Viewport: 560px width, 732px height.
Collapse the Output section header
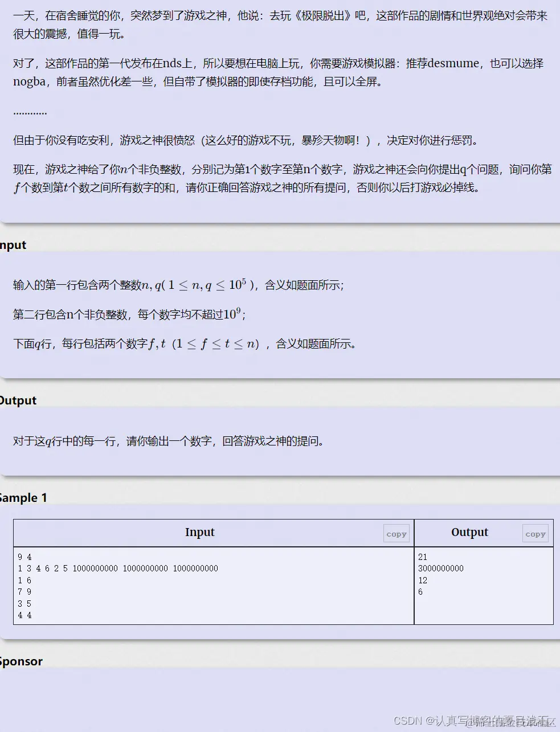tap(17, 400)
